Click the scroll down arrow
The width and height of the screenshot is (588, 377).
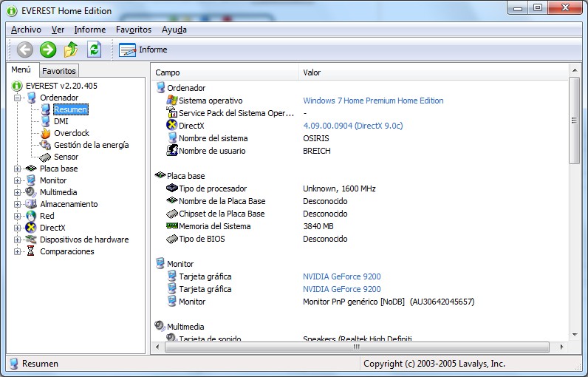(x=575, y=335)
